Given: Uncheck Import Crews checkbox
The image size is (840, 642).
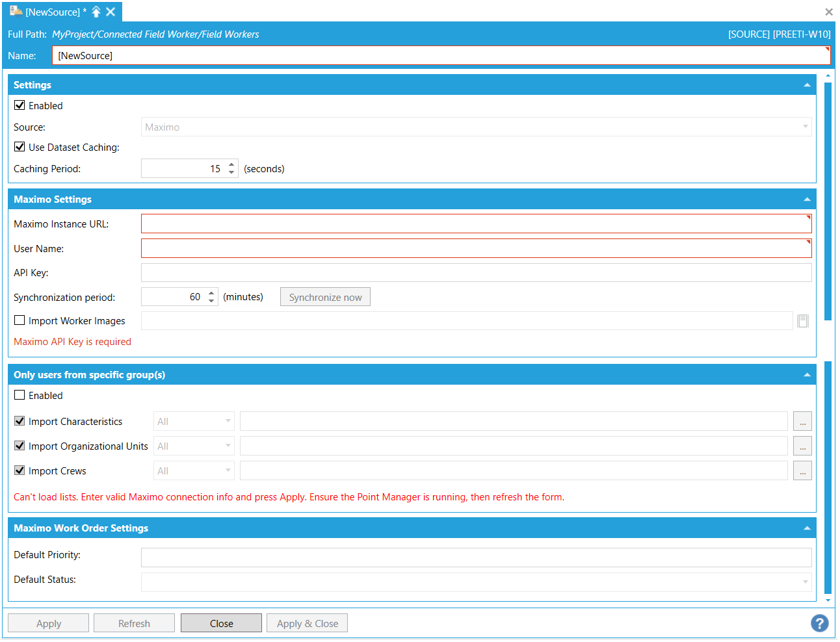Looking at the screenshot, I should [20, 470].
